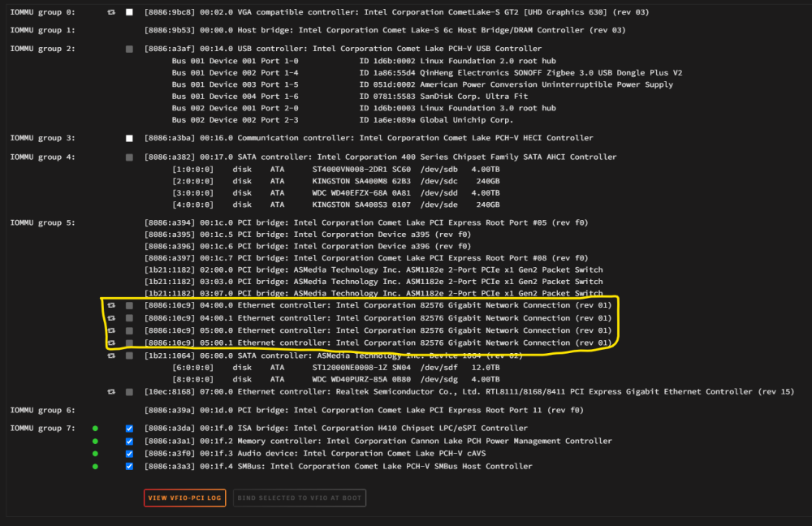The image size is (812, 526).
Task: Click PCI bridge Device a395 line
Action: tap(308, 235)
